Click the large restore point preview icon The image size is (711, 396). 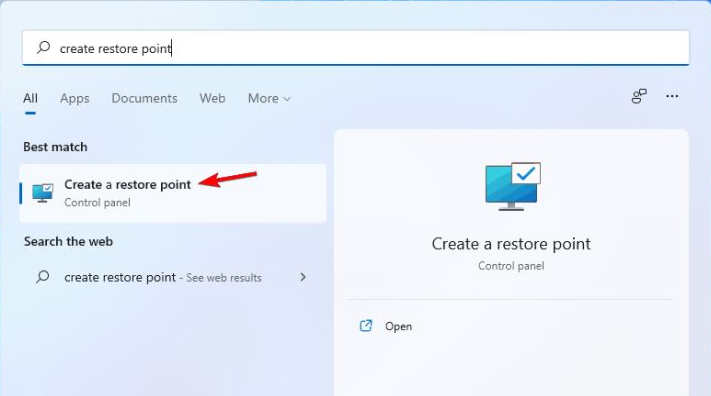pos(513,186)
